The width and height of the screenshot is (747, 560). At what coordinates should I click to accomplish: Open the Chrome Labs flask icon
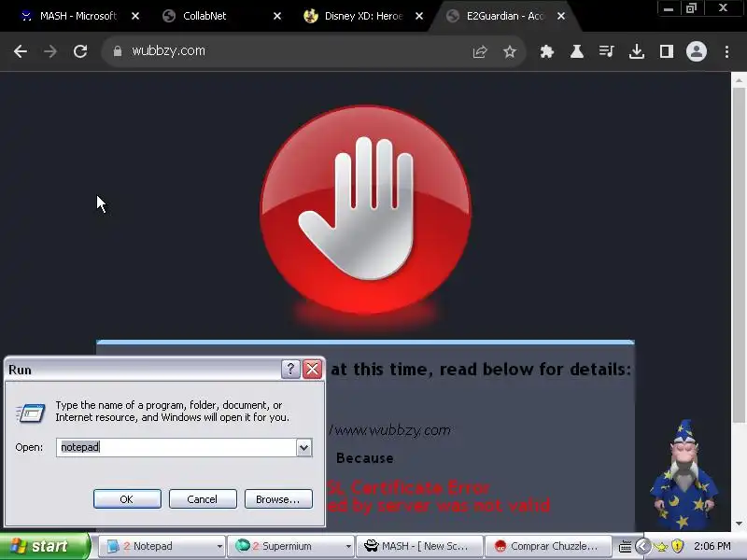tap(576, 51)
